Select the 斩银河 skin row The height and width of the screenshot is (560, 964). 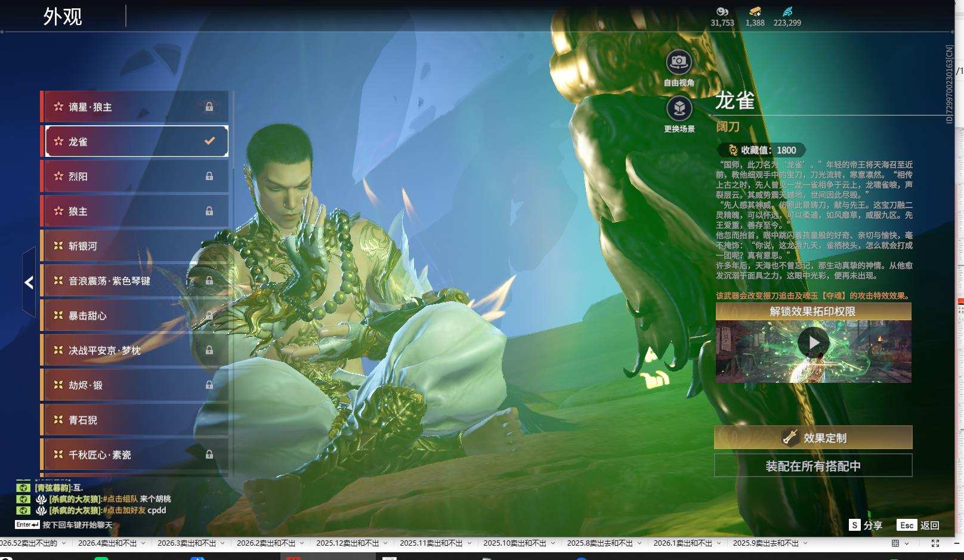pos(134,246)
